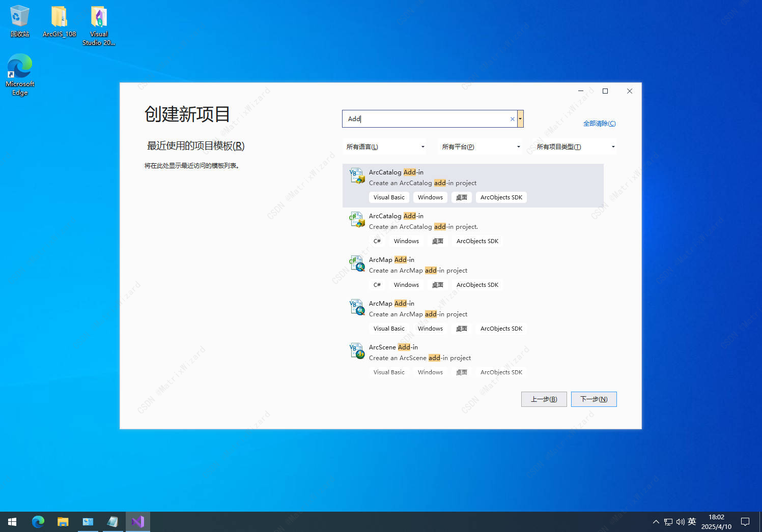762x532 pixels.
Task: Open the 所有语言 language filter dropdown
Action: click(385, 147)
